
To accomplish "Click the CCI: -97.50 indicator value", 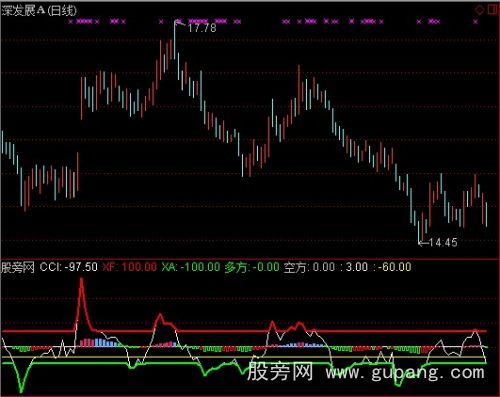I will (x=69, y=267).
